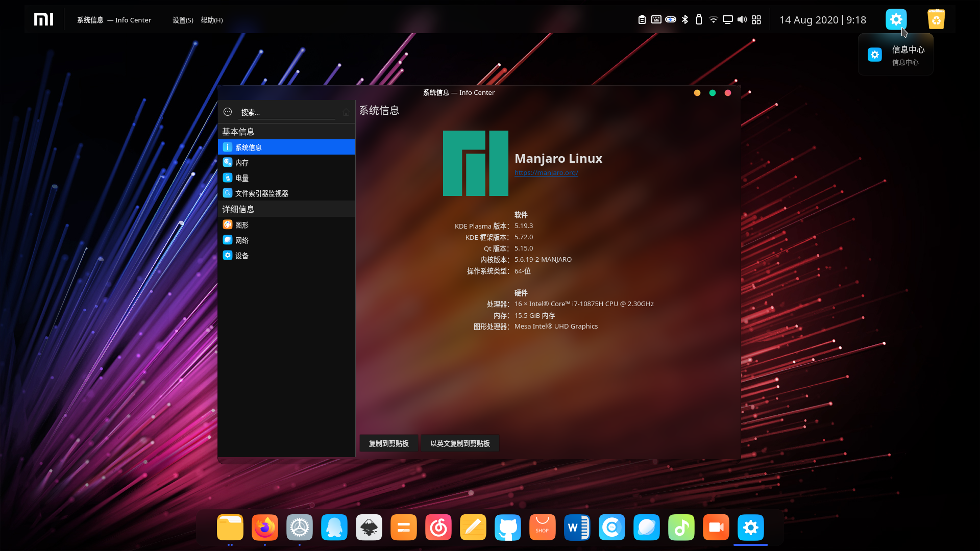
Task: Open the yellow recycle trash icon
Action: 936,19
